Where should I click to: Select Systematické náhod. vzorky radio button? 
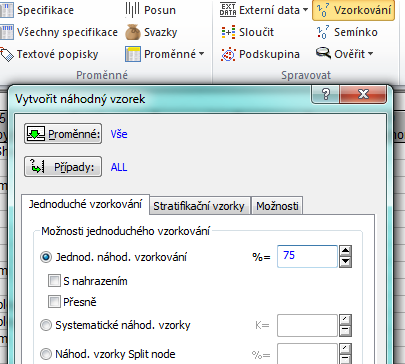pos(46,325)
